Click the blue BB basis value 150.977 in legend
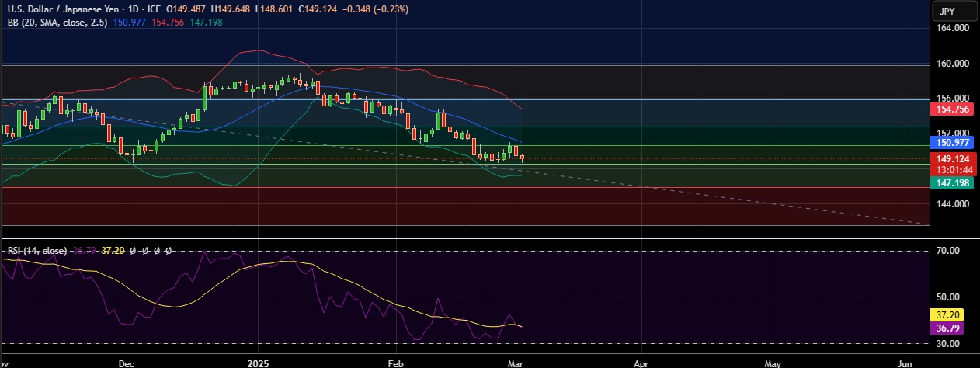Image resolution: width=980 pixels, height=368 pixels. [130, 22]
